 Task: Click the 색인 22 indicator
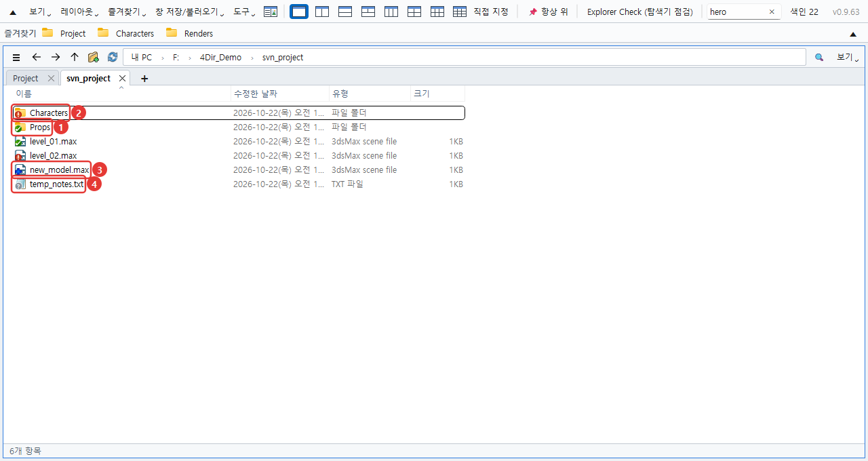pyautogui.click(x=804, y=12)
